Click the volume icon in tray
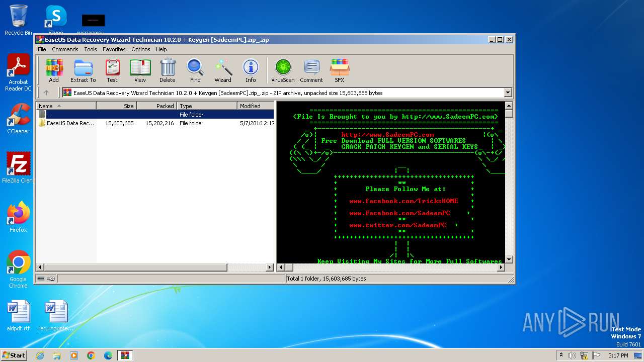Screen dimensions: 644x362 click(572, 355)
